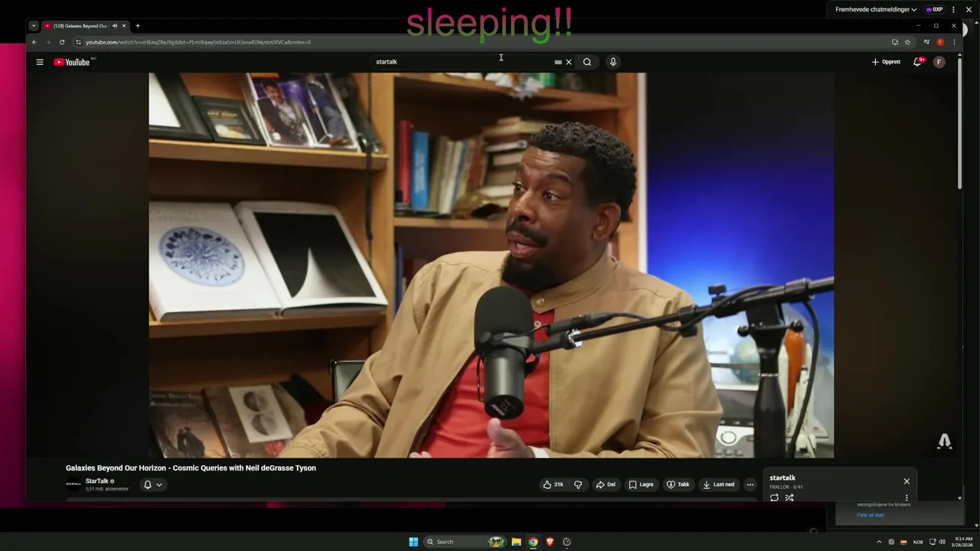Open the YouTube hamburger guide menu
This screenshot has width=980, height=551.
coord(40,62)
